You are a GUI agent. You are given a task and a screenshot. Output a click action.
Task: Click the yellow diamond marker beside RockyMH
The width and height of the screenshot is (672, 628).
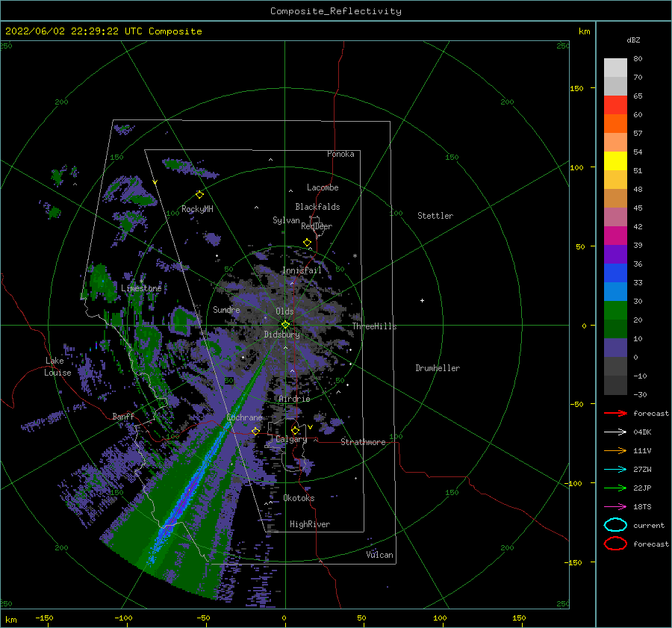point(199,195)
